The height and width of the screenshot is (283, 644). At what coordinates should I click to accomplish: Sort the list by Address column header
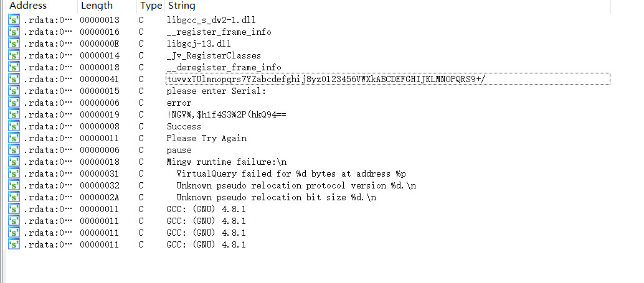[x=28, y=6]
